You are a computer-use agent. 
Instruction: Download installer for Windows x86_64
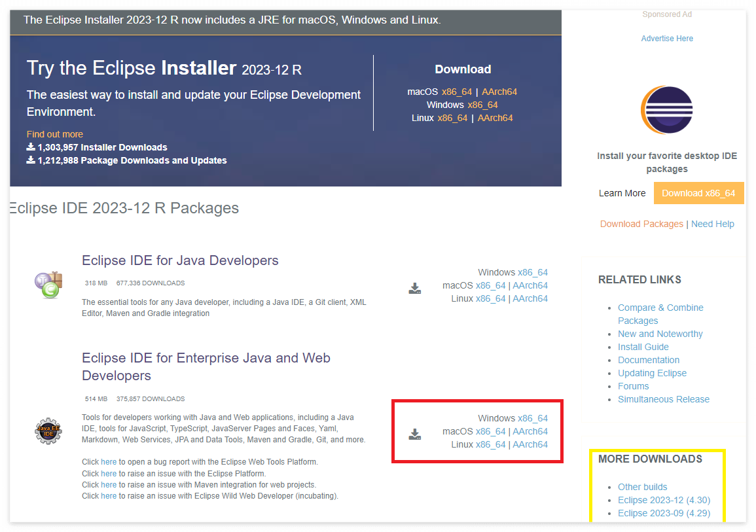482,105
